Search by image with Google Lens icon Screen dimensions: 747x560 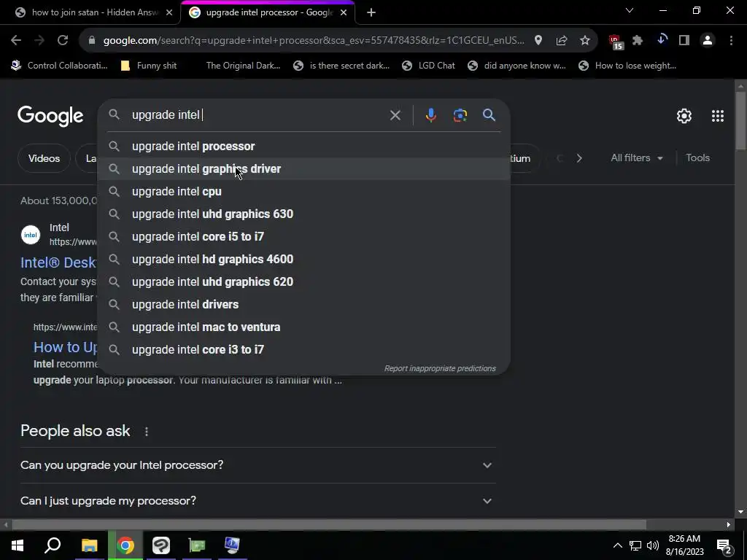[460, 115]
